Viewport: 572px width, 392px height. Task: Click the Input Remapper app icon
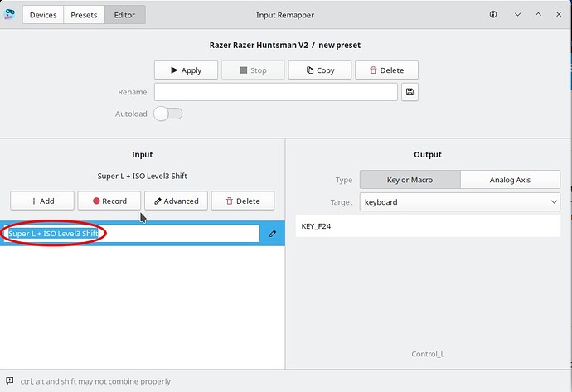[9, 14]
